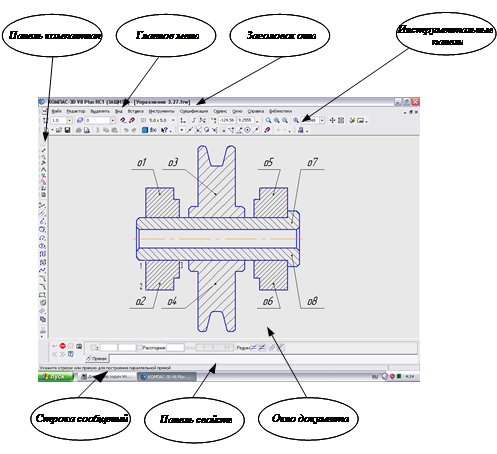Screen dimensions: 497x454
Task: Click the taskbar clock showing 4:14
Action: click(410, 377)
